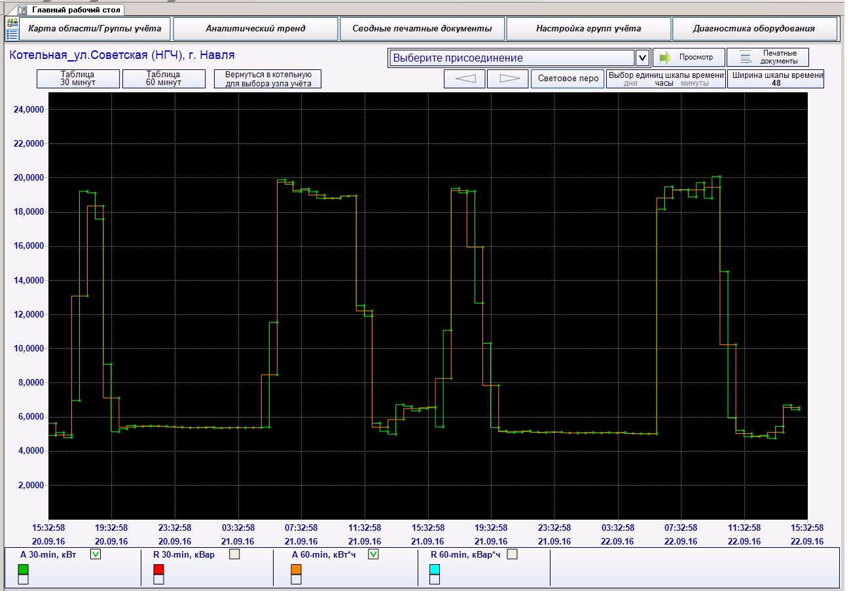Shift time scale forward with right arrow

coord(509,79)
